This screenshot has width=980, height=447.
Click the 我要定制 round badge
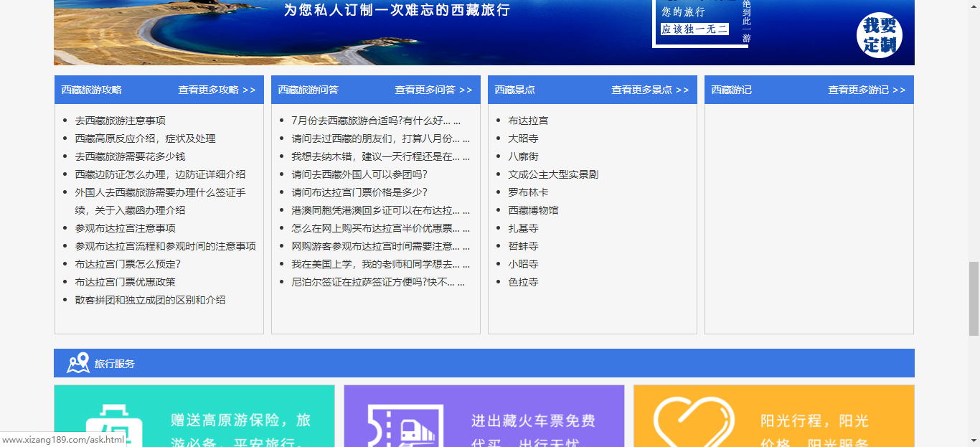pyautogui.click(x=879, y=35)
